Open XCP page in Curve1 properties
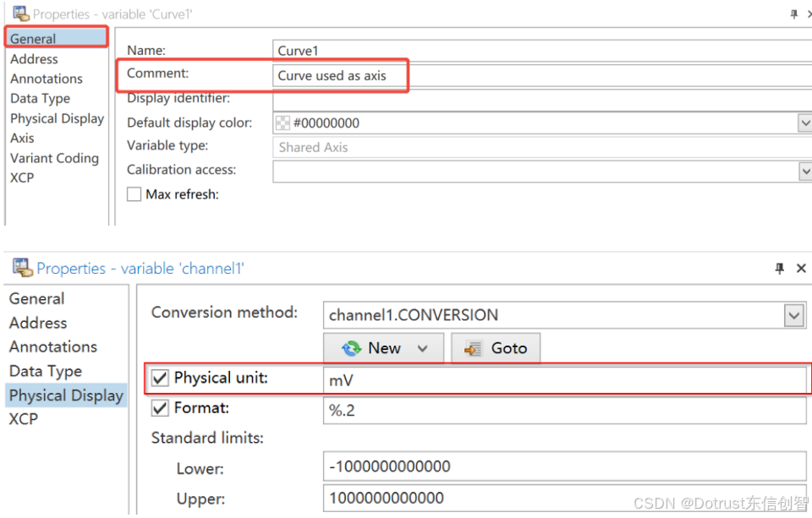 [x=22, y=177]
